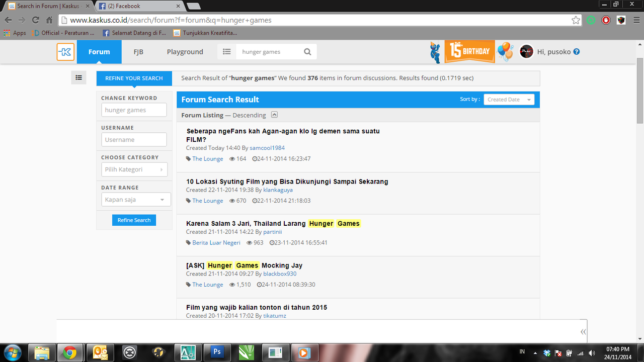Click the magnifier search icon
This screenshot has width=644, height=362.
pyautogui.click(x=307, y=52)
